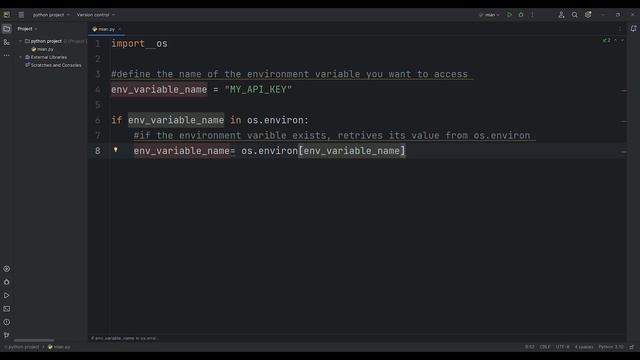Show more tool windows ellipsis
Viewport: 640px width, 360px height.
coord(7,55)
